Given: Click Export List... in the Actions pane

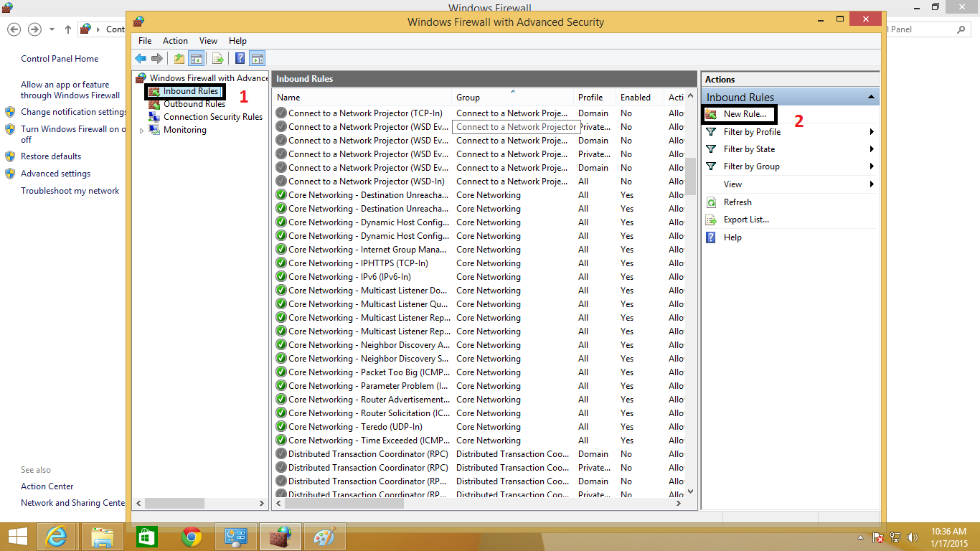Looking at the screenshot, I should [746, 220].
